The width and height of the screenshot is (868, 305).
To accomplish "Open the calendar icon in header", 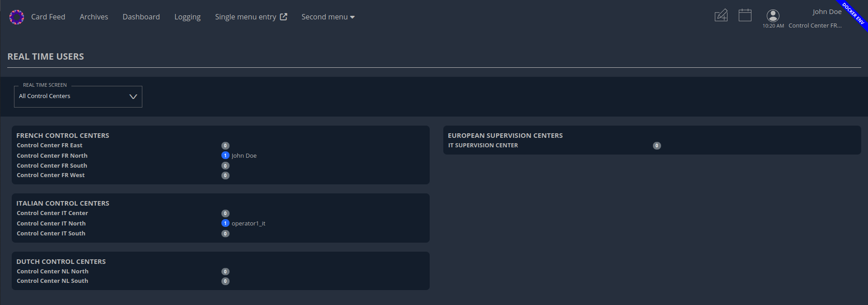I will 745,15.
